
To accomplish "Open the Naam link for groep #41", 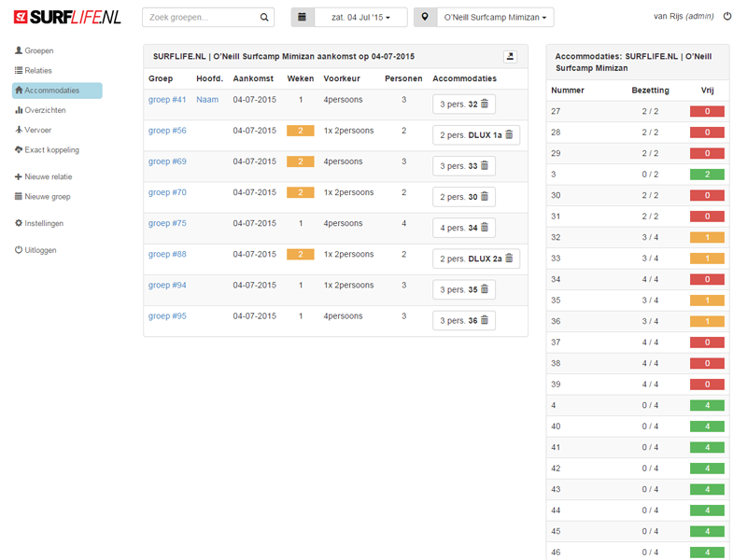I will coord(207,100).
